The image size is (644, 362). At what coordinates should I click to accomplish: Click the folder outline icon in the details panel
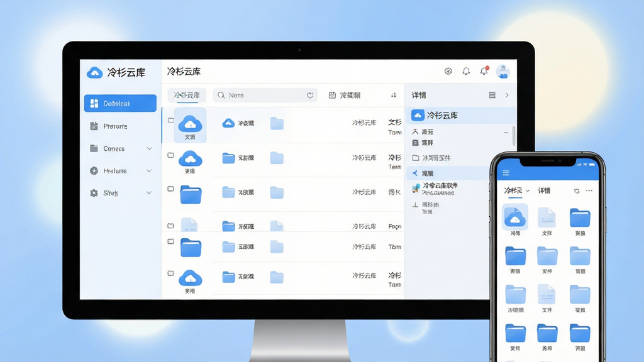416,158
